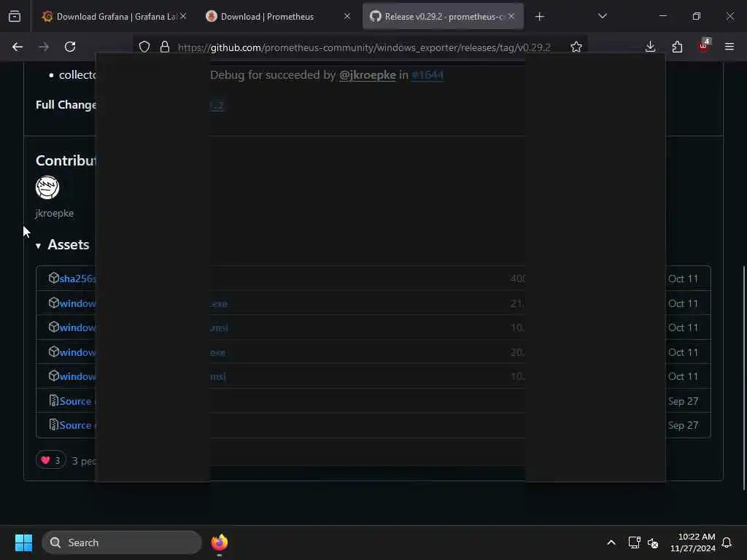Click the heart reaction button
747x560 pixels.
click(x=50, y=460)
